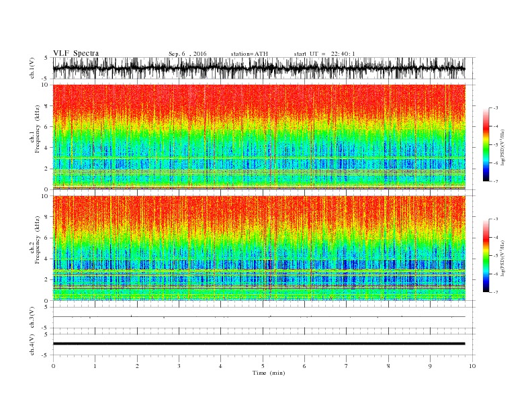Click the ch.1 "Frequency (kHz)" axis label
Viewport: 532px width, 411px height.
pyautogui.click(x=38, y=129)
